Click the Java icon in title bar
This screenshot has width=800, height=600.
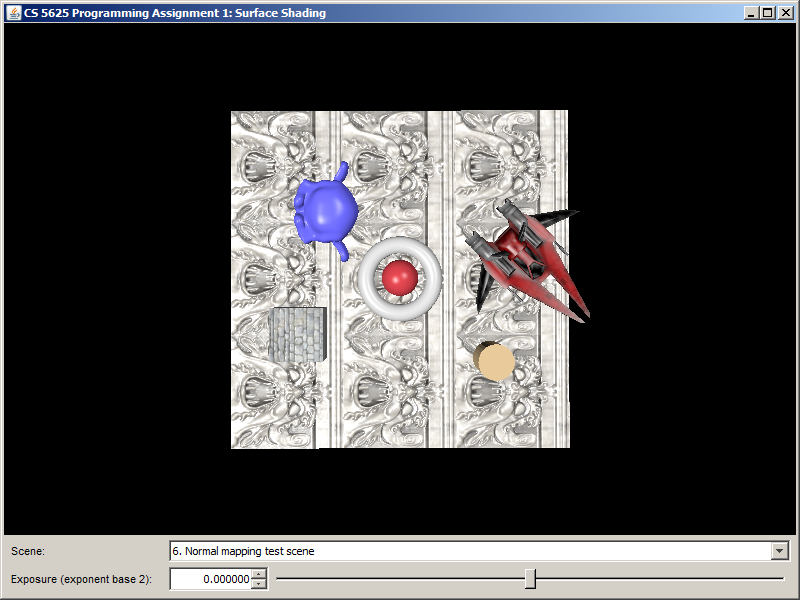14,13
